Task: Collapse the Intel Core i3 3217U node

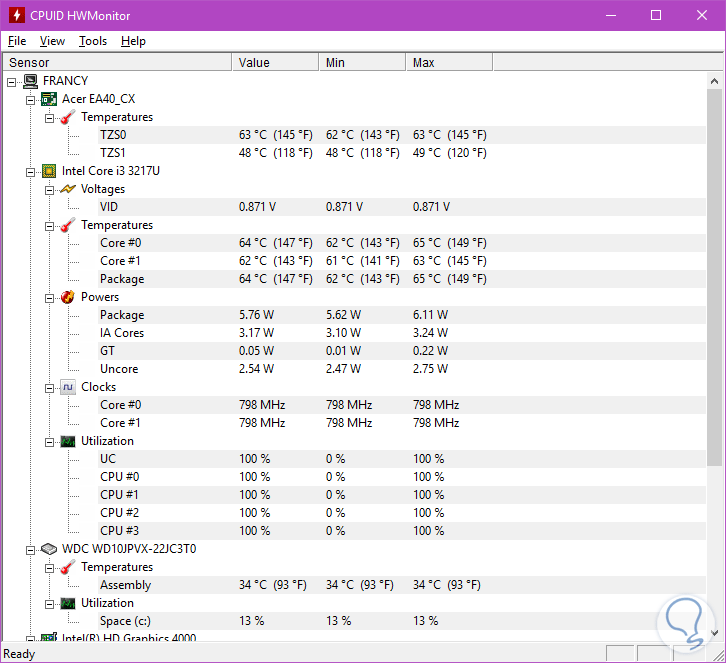Action: (31, 173)
